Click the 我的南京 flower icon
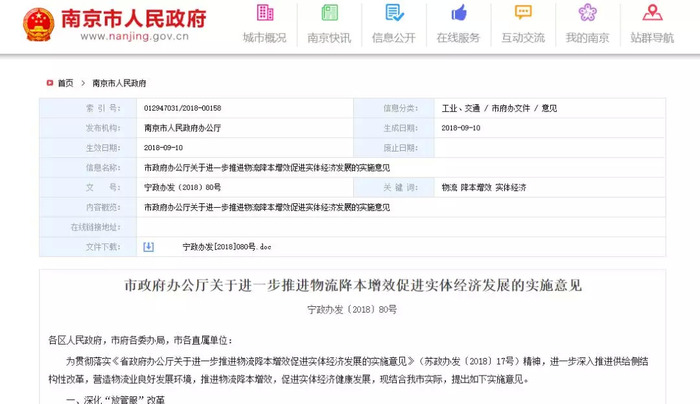Viewport: 700px width, 404px height. click(588, 12)
